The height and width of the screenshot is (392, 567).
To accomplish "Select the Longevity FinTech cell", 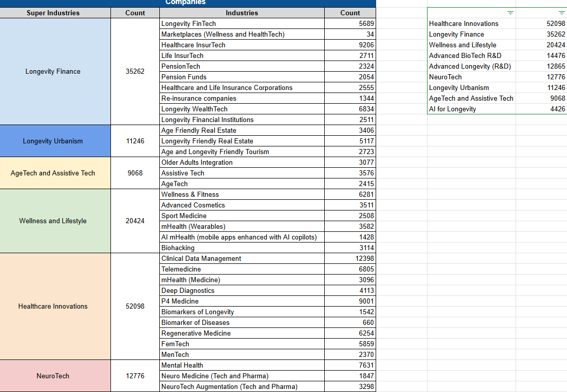I will tap(242, 23).
